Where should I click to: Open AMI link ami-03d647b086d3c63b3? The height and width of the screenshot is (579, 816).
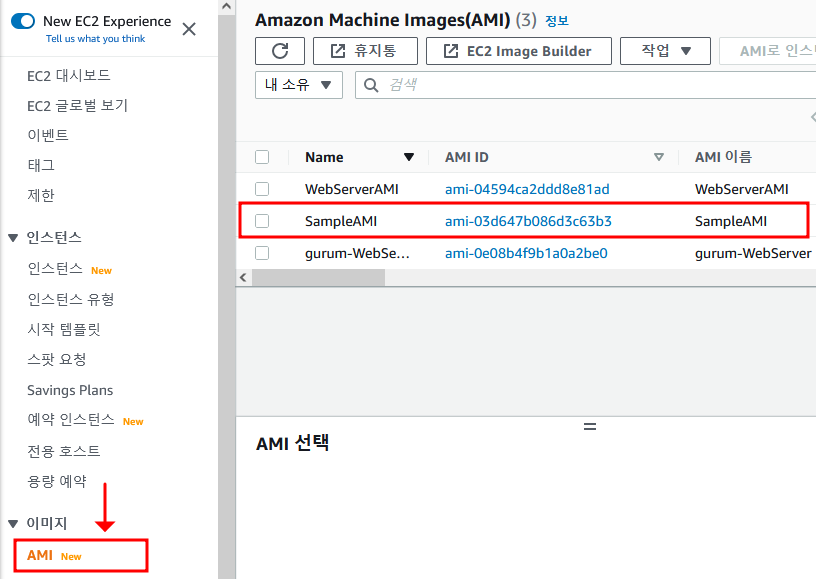(x=528, y=221)
